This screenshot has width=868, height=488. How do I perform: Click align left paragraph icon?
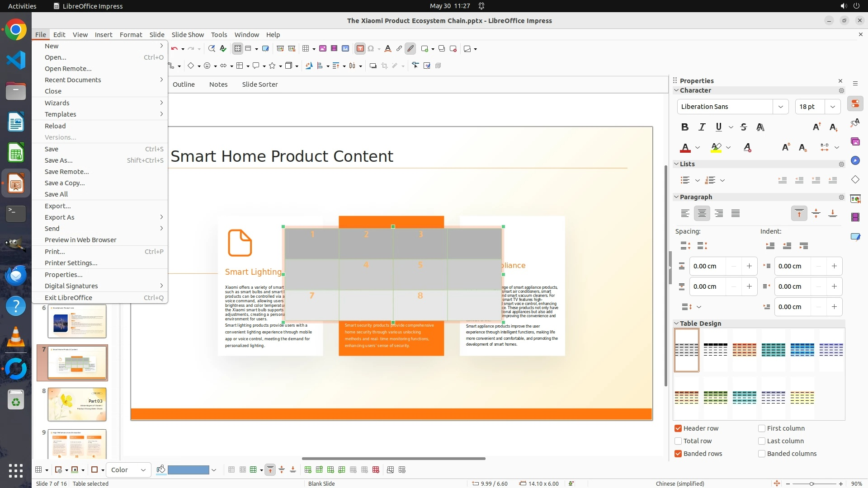pyautogui.click(x=685, y=213)
